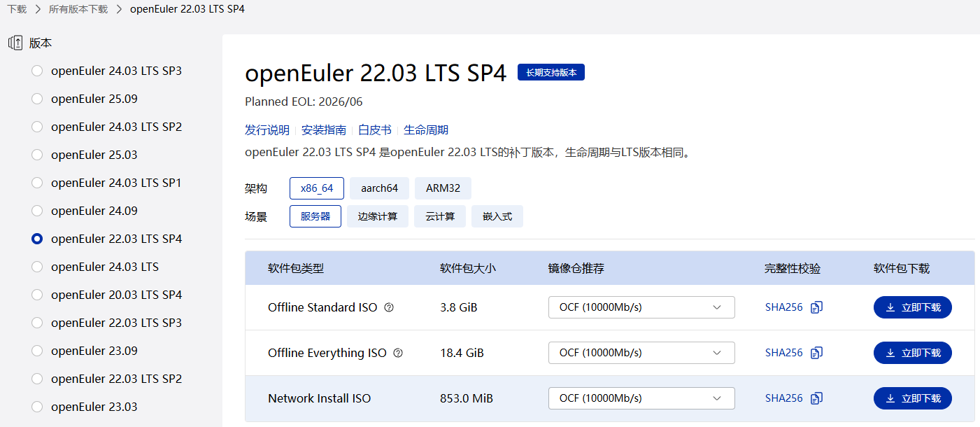Click help icon beside Offline Everything ISO
This screenshot has width=980, height=427.
[x=399, y=353]
